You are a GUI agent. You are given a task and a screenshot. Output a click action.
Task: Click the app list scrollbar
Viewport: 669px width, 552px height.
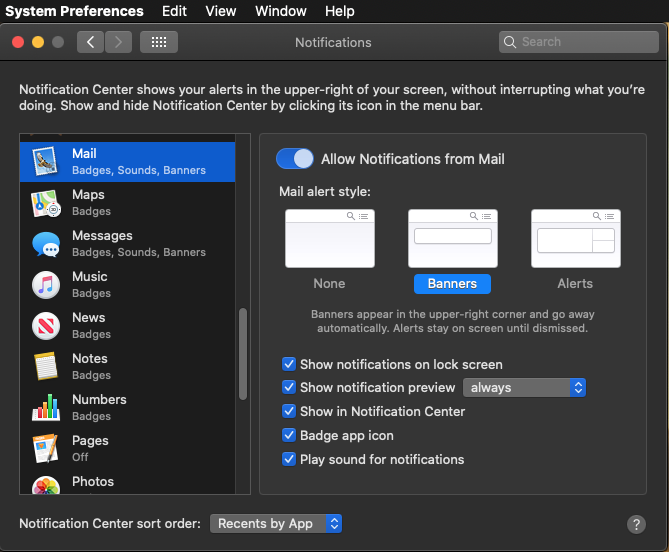tap(243, 354)
